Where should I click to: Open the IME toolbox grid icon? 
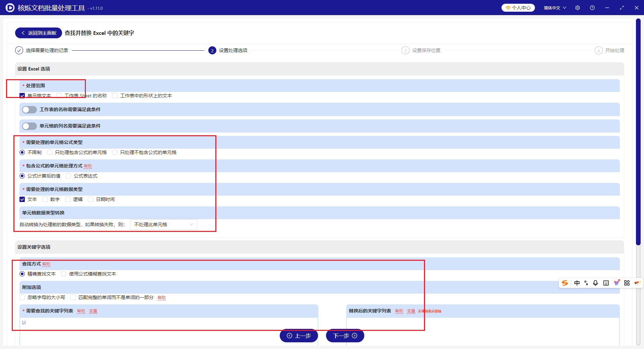pyautogui.click(x=627, y=283)
